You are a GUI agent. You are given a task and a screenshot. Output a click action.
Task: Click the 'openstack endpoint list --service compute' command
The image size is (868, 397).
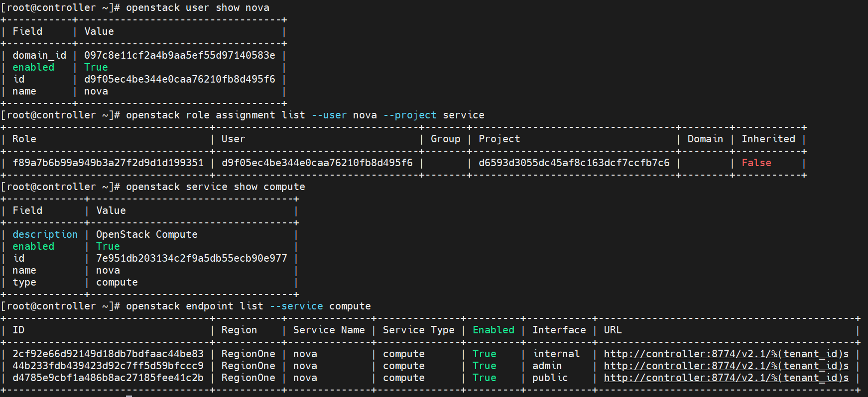click(248, 306)
